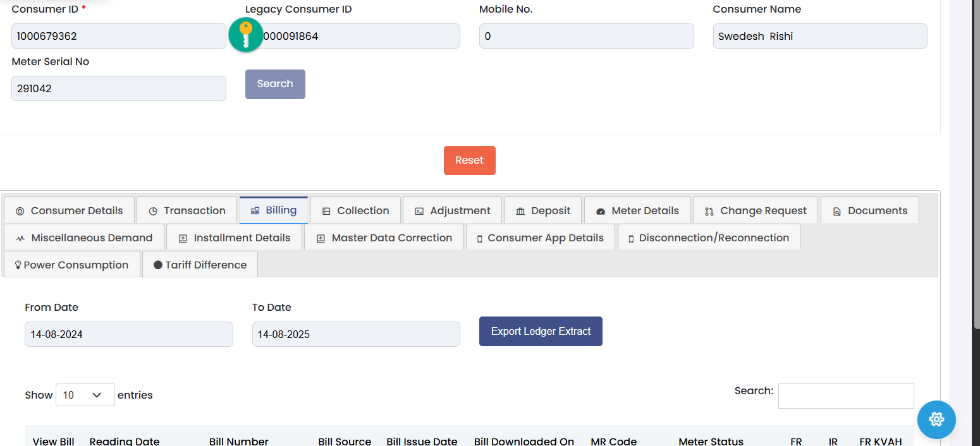Screen dimensions: 980x446
Task: Click the Search button
Action: click(x=275, y=84)
